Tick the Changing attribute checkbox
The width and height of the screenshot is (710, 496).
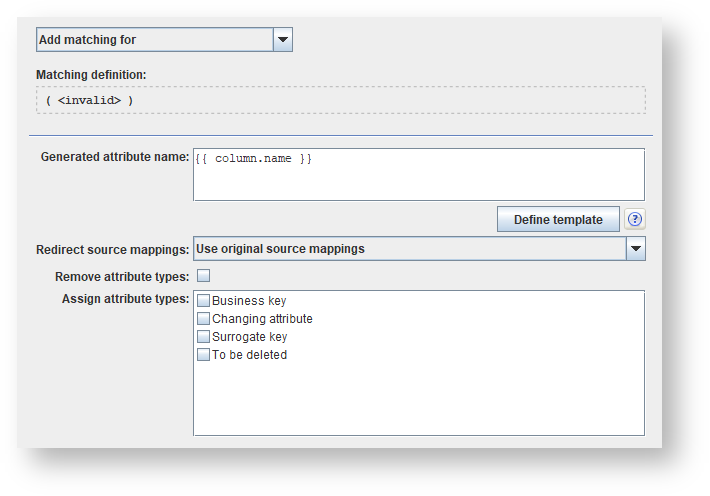coord(204,319)
